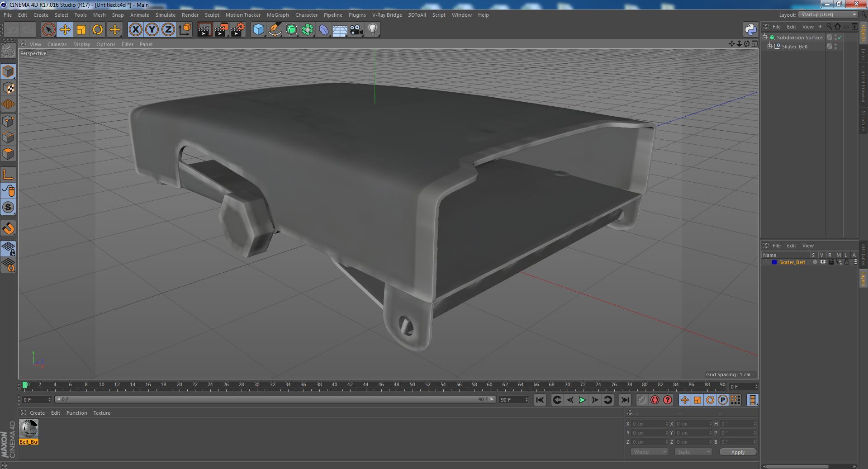This screenshot has width=868, height=469.
Task: Open the World coordinate dropdown
Action: [x=650, y=452]
